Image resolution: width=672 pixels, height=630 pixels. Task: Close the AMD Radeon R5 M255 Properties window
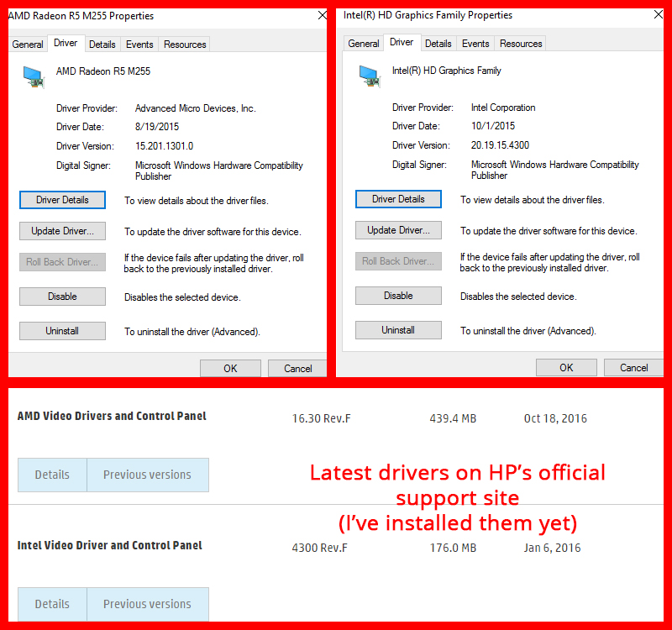point(323,15)
